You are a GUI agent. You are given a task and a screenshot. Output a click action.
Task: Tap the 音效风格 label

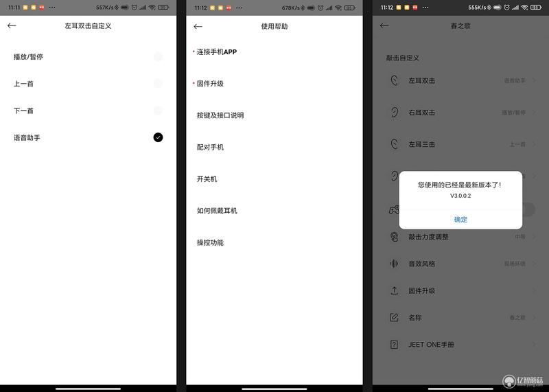pyautogui.click(x=421, y=264)
